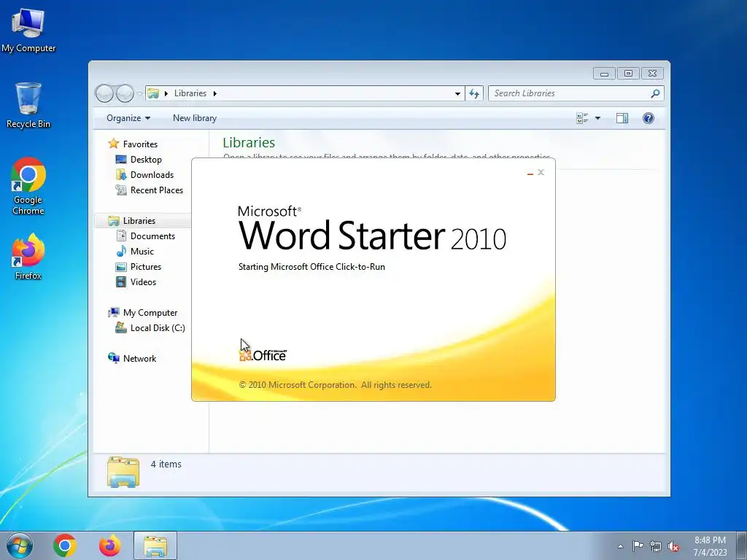Image resolution: width=747 pixels, height=560 pixels.
Task: Go forward in Explorer navigation
Action: [125, 93]
